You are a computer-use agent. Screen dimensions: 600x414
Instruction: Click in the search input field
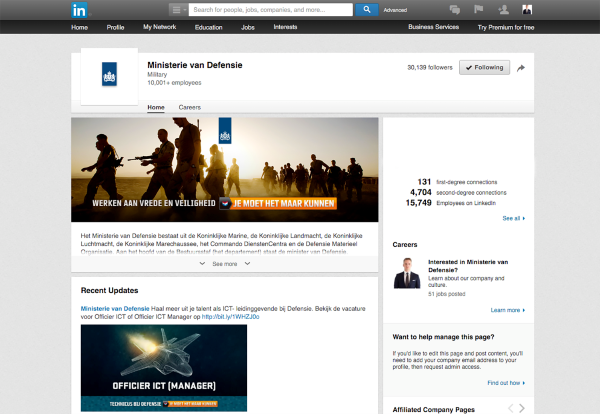point(268,10)
